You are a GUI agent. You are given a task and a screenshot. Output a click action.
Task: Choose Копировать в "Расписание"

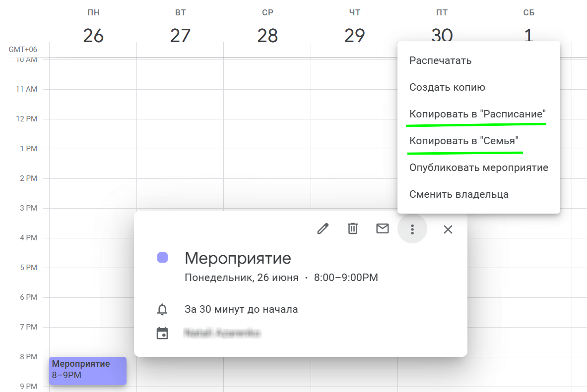pos(478,114)
